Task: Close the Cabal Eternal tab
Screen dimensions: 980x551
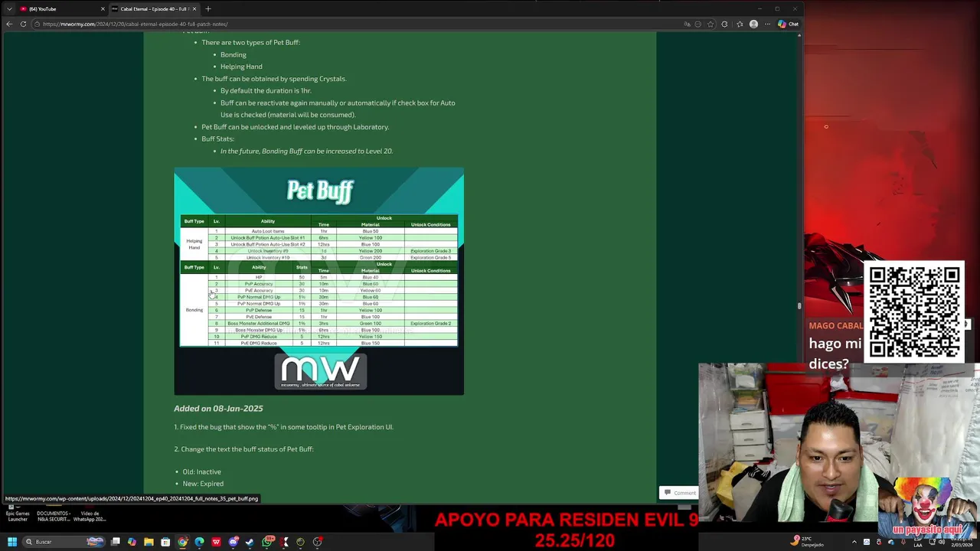Action: coord(194,8)
